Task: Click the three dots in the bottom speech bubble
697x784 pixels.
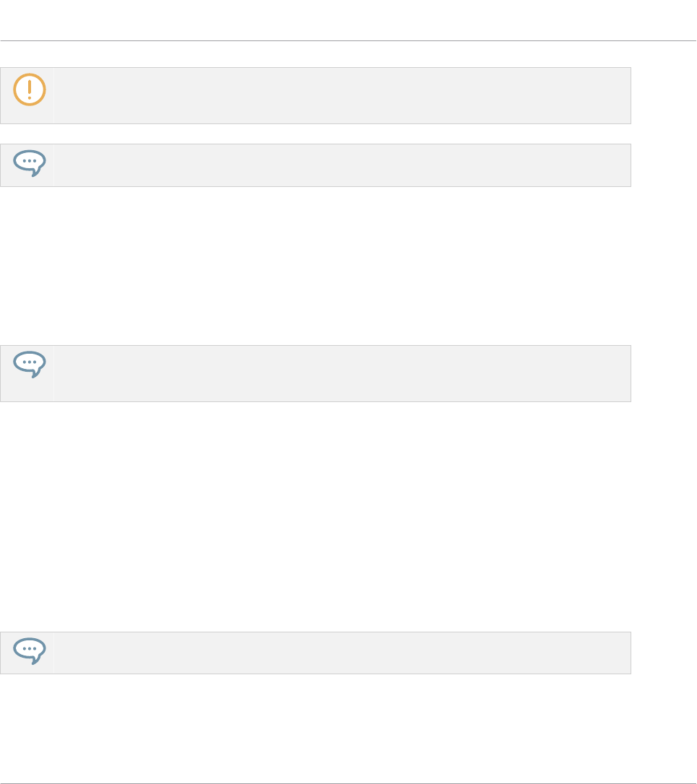Action: (x=30, y=649)
